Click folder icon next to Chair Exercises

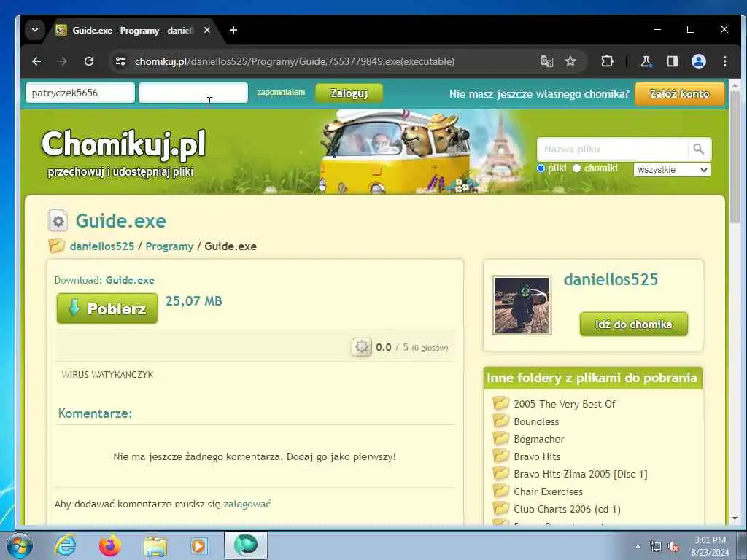point(500,491)
